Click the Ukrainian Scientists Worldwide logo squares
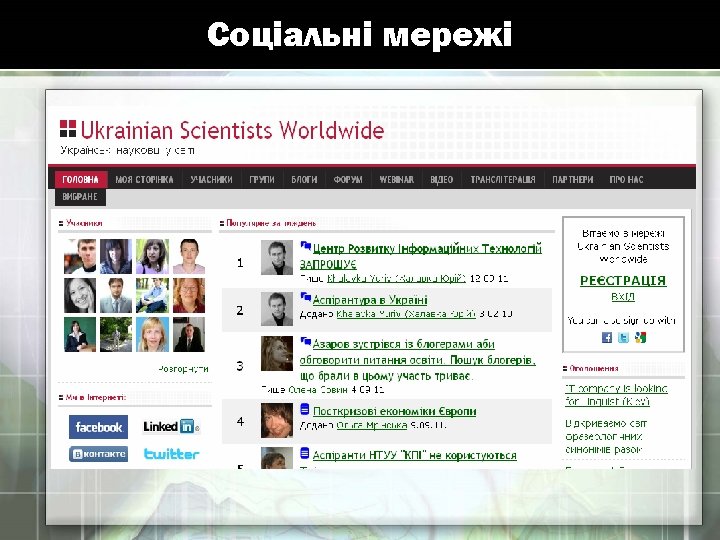 pyautogui.click(x=68, y=129)
